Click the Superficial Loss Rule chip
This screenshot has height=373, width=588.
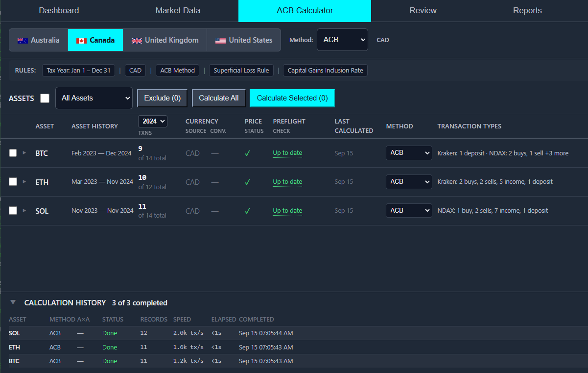click(x=241, y=71)
